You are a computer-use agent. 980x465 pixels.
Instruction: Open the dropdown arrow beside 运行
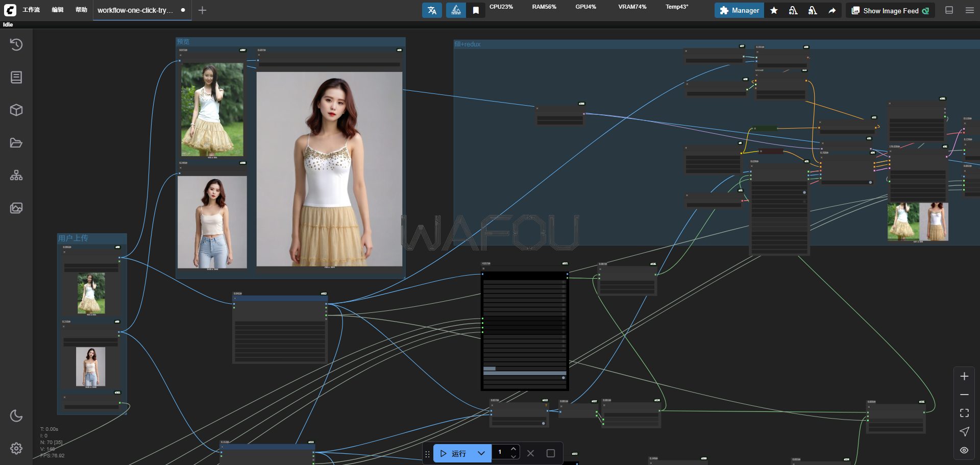point(481,453)
